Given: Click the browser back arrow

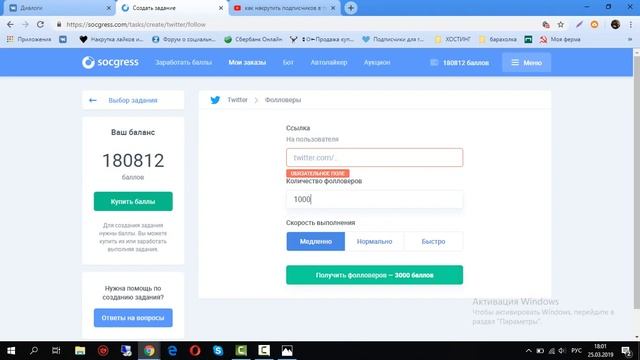Looking at the screenshot, I should [x=10, y=24].
